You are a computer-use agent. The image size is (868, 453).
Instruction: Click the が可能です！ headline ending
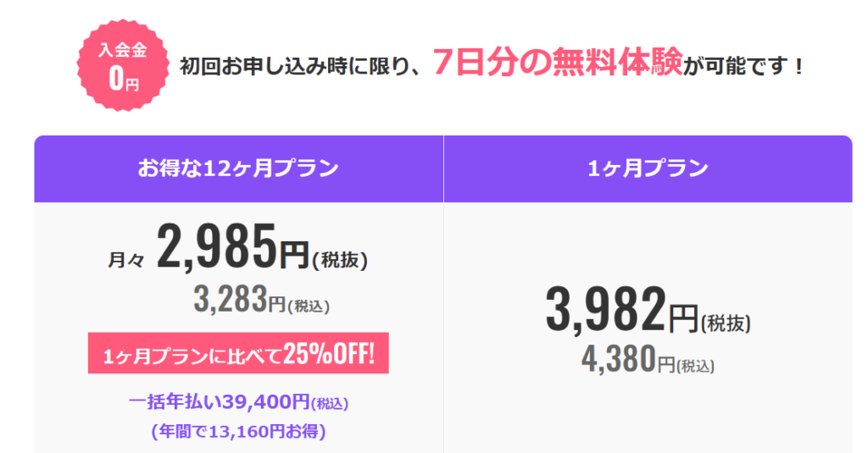[744, 68]
